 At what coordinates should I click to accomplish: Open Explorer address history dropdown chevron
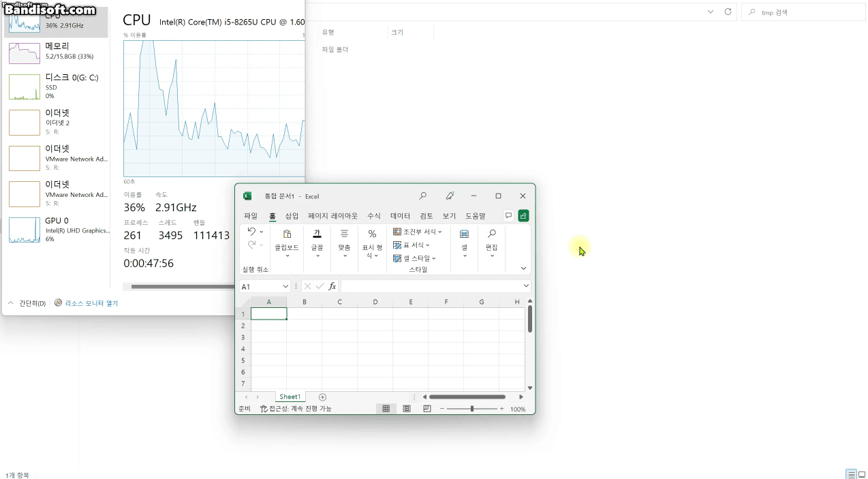point(711,12)
